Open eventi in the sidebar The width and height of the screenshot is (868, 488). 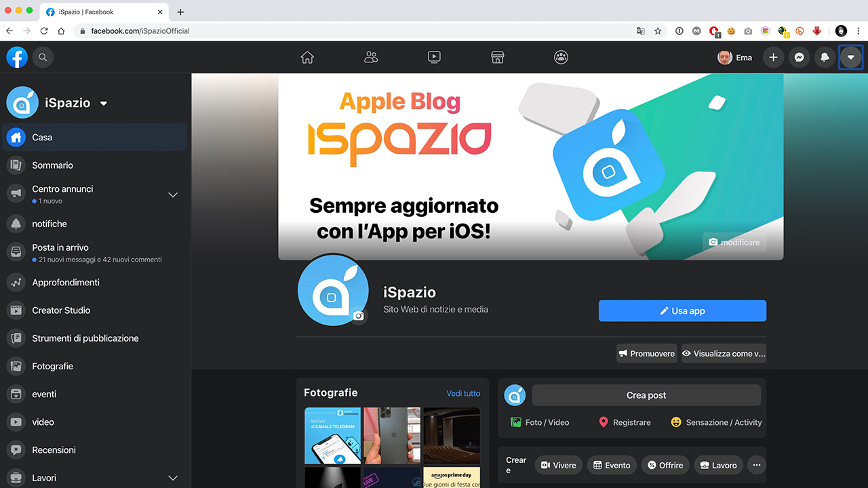coord(95,394)
